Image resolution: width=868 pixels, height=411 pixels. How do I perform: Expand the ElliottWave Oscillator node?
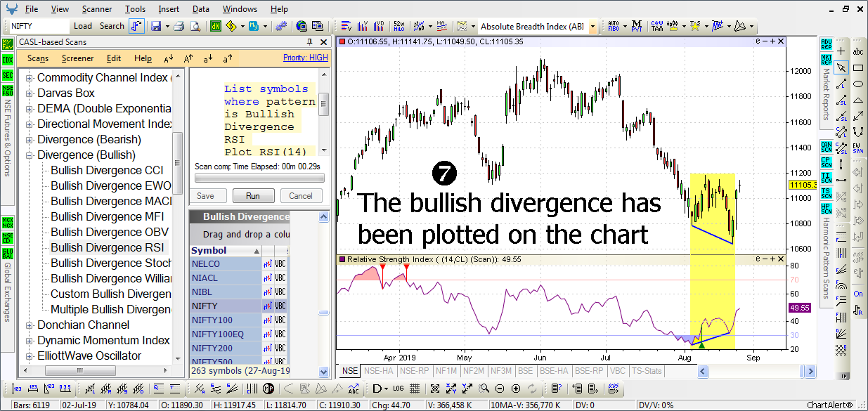click(x=30, y=356)
